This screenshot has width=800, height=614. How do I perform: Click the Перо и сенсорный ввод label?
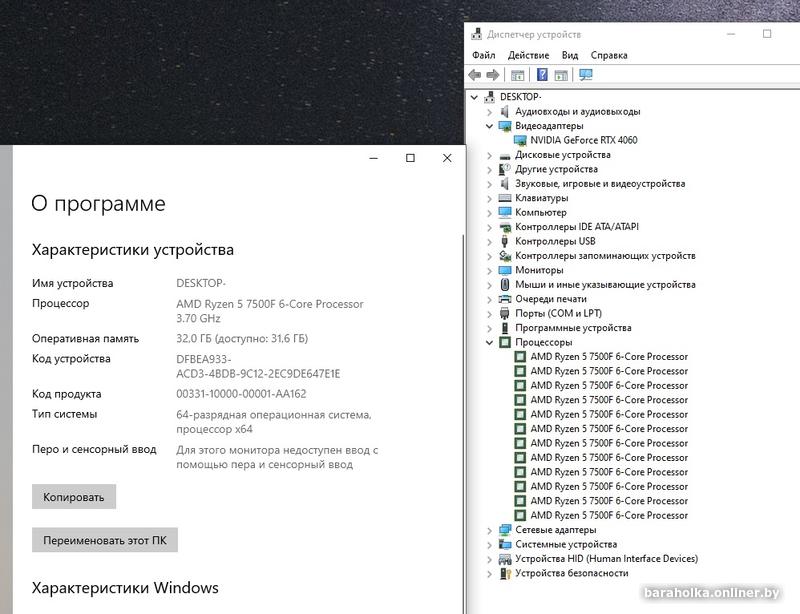pyautogui.click(x=94, y=450)
